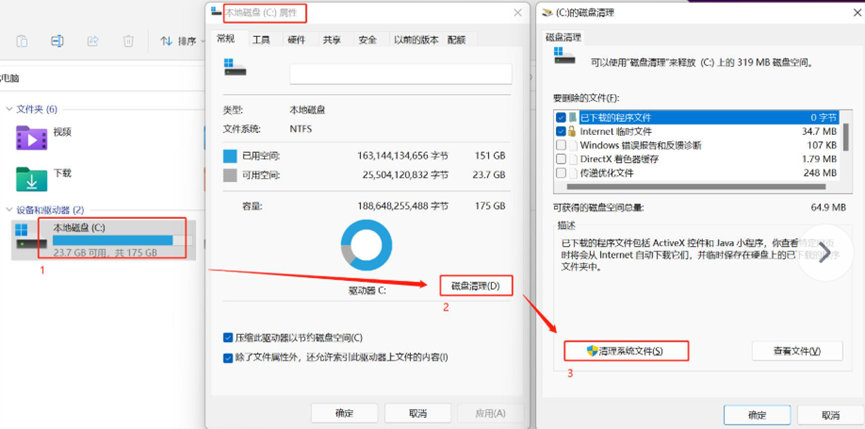
Task: Click the drive name input field
Action: 401,74
